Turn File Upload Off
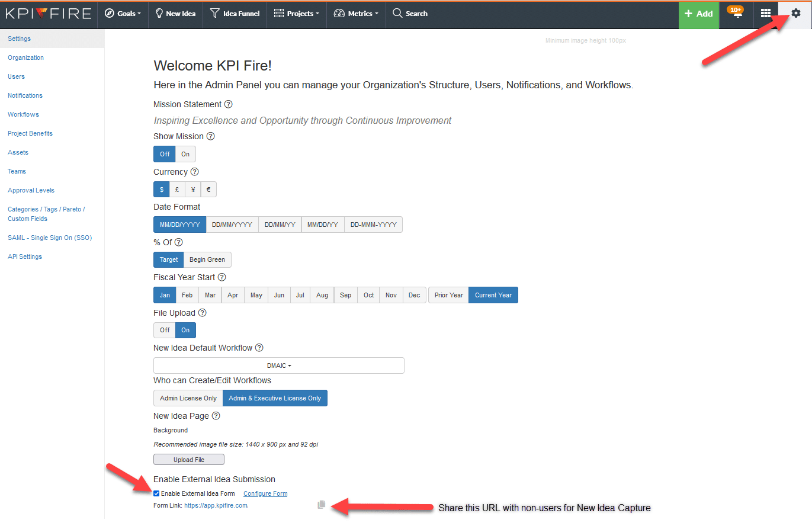The width and height of the screenshot is (812, 526). pos(165,330)
